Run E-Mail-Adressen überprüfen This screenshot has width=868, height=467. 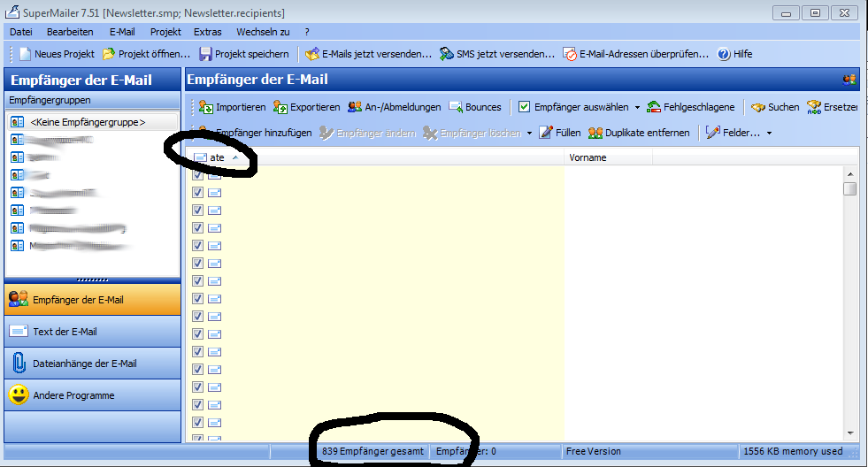[635, 54]
